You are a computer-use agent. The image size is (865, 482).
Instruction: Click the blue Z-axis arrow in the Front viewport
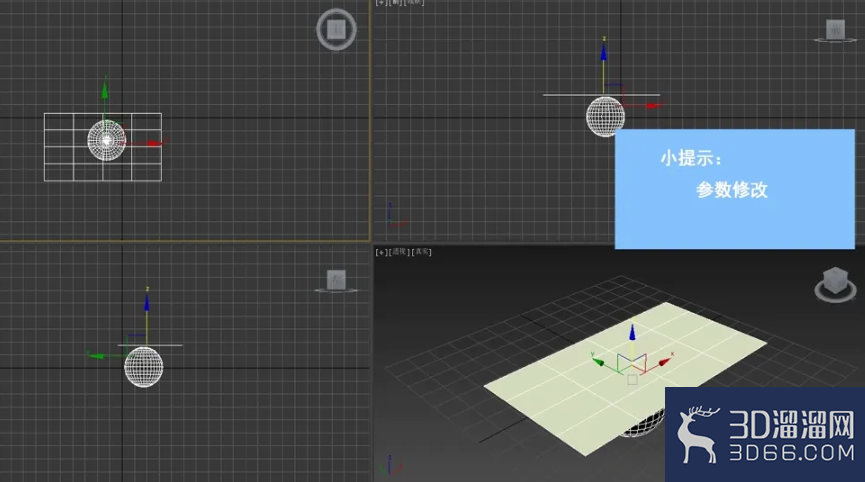604,53
